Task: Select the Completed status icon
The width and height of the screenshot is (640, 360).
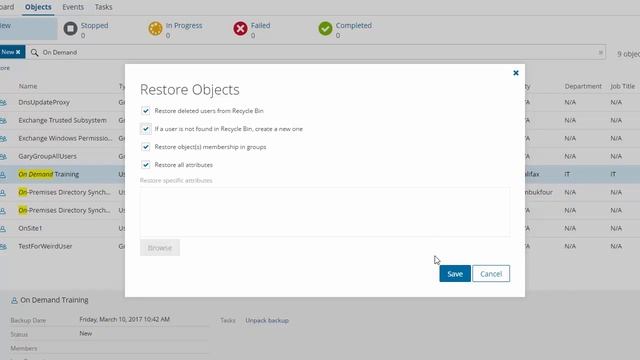Action: coord(325,29)
